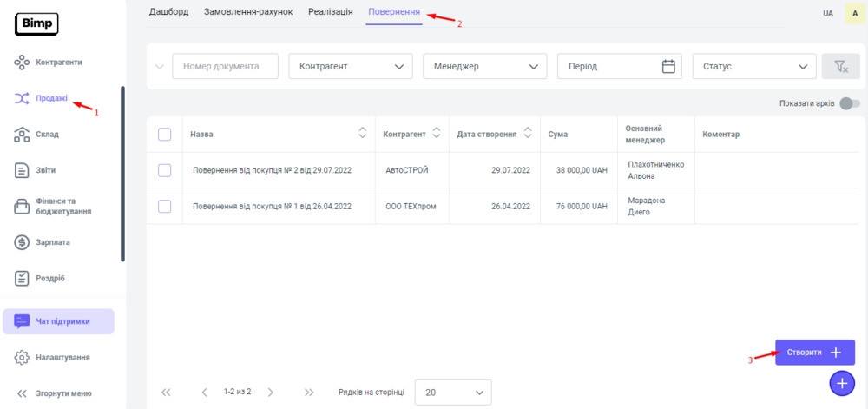Viewport: 868px width, 409px height.
Task: Check the select-all checkbox in table header
Action: pos(165,135)
